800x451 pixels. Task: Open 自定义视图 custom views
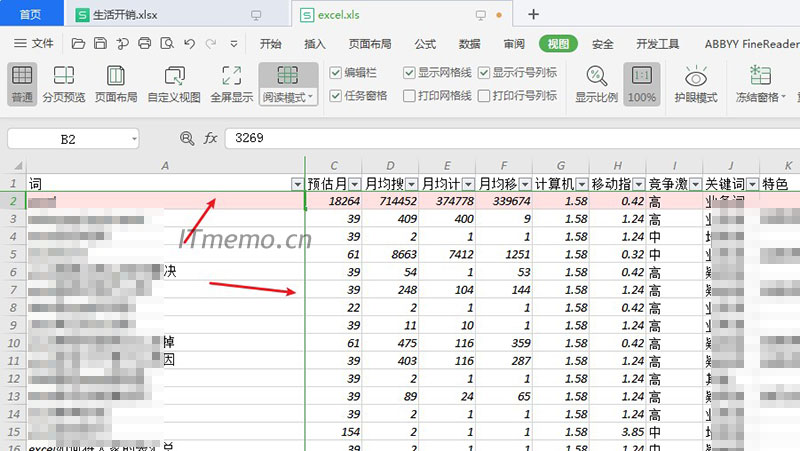click(x=174, y=84)
